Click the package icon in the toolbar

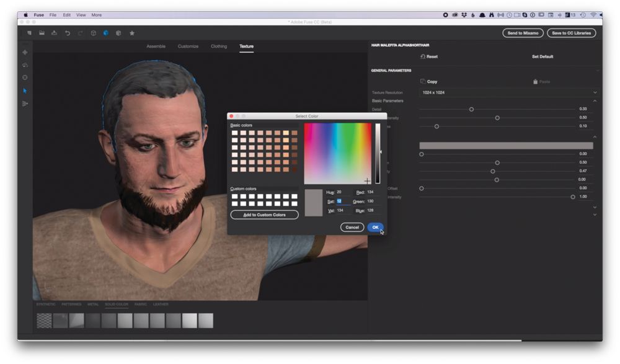(x=118, y=33)
